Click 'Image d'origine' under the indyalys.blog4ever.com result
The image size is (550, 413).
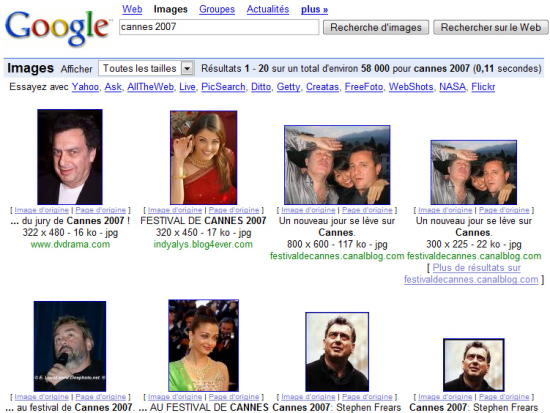175,210
